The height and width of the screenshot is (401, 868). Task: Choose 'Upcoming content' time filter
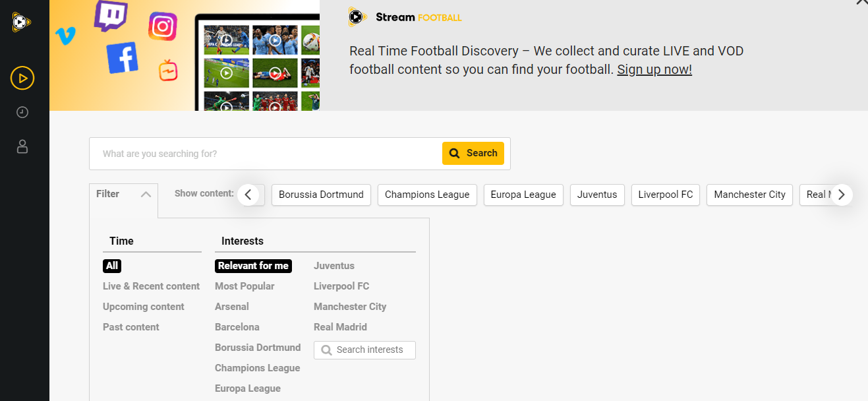(x=144, y=307)
